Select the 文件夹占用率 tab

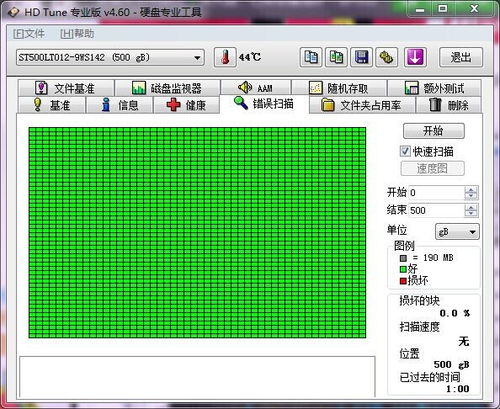pos(362,105)
